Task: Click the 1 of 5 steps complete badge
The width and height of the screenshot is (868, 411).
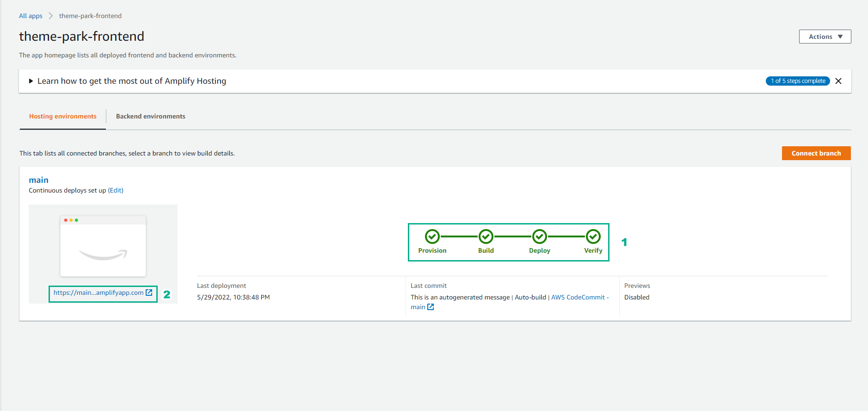Action: (798, 81)
